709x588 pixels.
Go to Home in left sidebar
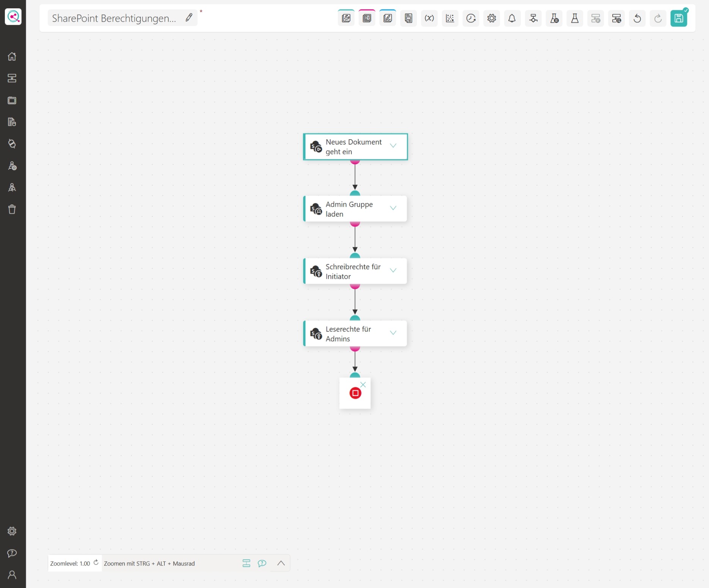pos(12,57)
